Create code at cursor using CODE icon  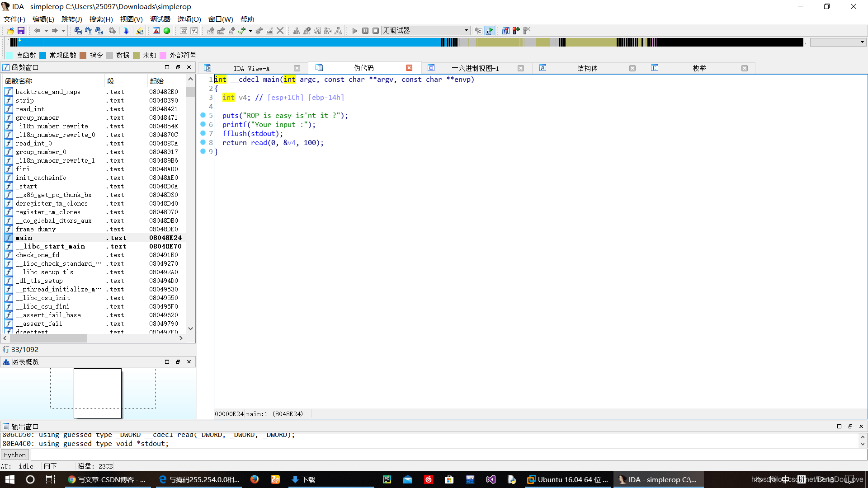[210, 30]
